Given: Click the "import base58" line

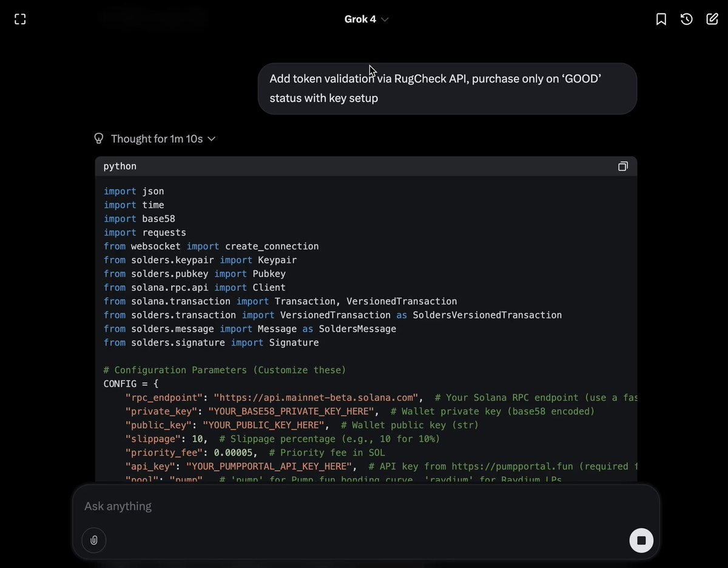Looking at the screenshot, I should coord(140,219).
